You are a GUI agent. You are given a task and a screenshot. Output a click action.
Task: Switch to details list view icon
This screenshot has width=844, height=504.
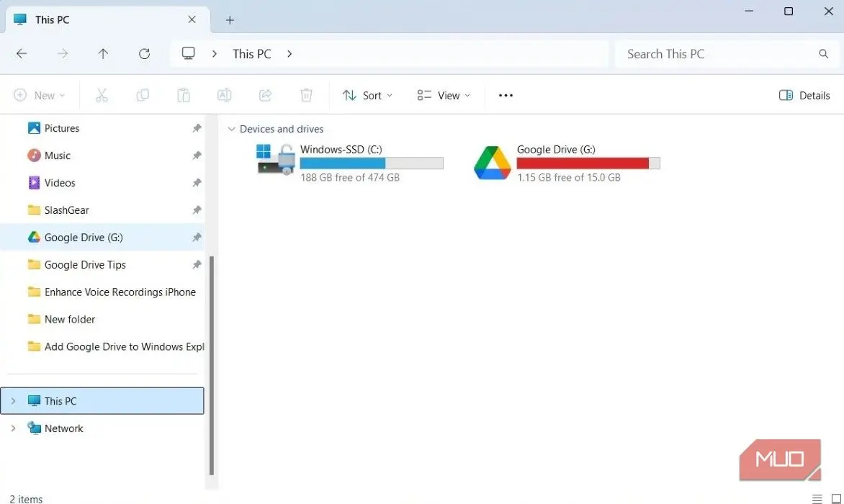click(817, 499)
